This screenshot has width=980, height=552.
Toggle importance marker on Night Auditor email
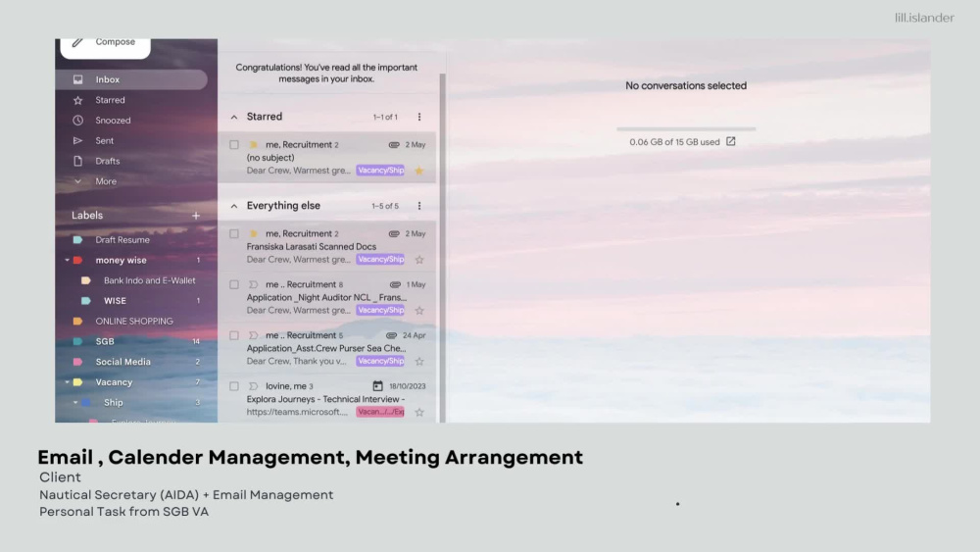(x=253, y=284)
